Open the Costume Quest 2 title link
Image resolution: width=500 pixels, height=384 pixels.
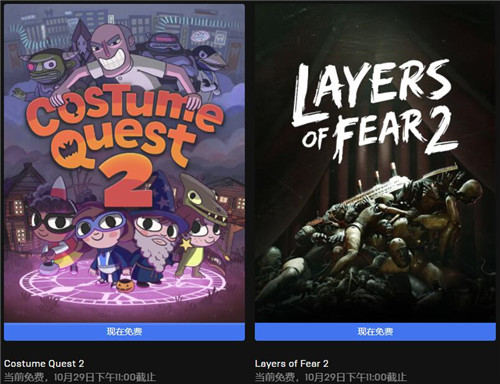point(44,363)
